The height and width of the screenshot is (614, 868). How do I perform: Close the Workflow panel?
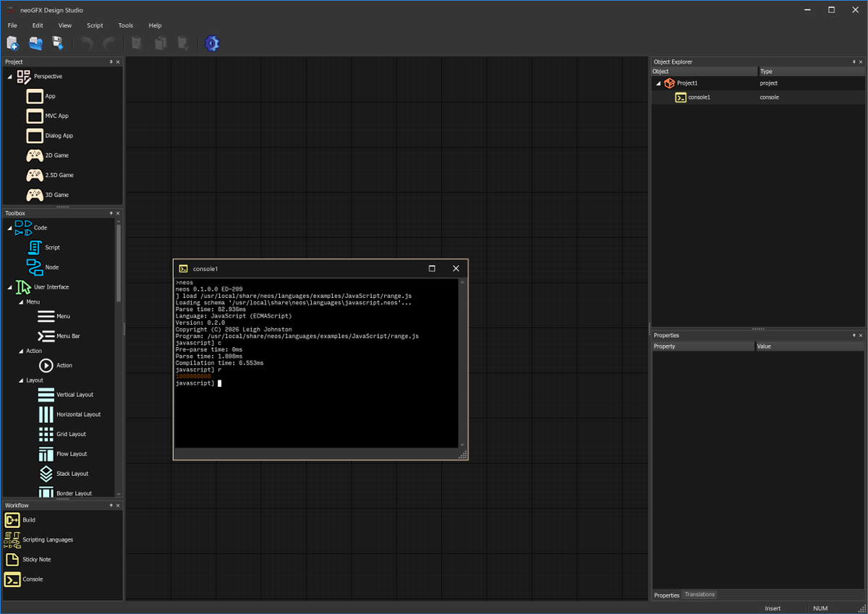pos(118,506)
